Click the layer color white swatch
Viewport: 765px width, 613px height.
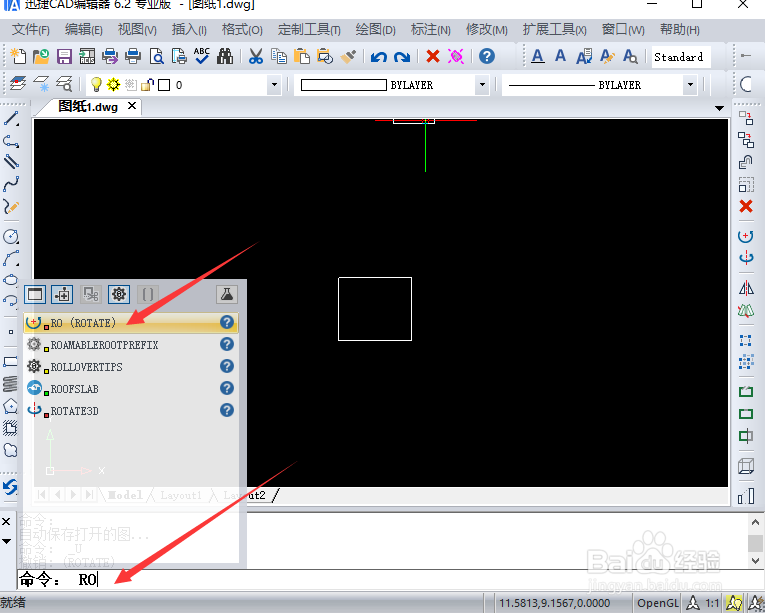pos(164,85)
